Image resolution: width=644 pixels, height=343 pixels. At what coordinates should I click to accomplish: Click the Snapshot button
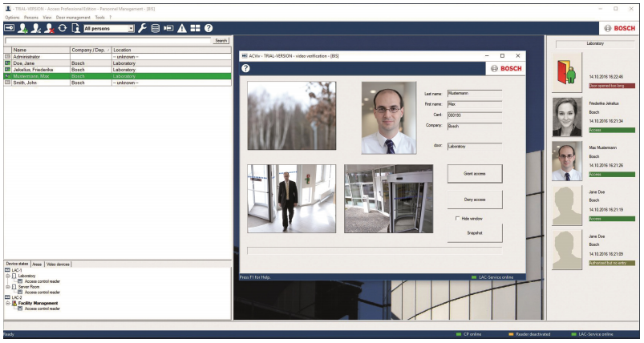(x=474, y=233)
